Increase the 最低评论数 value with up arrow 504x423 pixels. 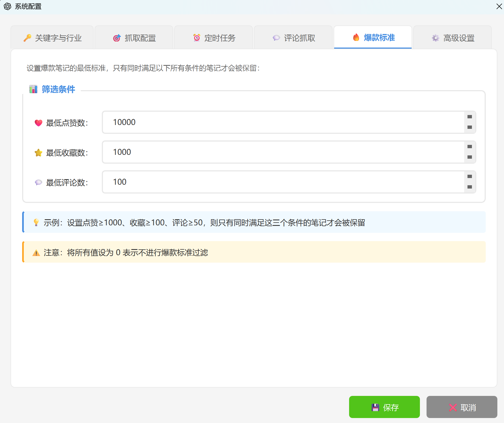470,177
